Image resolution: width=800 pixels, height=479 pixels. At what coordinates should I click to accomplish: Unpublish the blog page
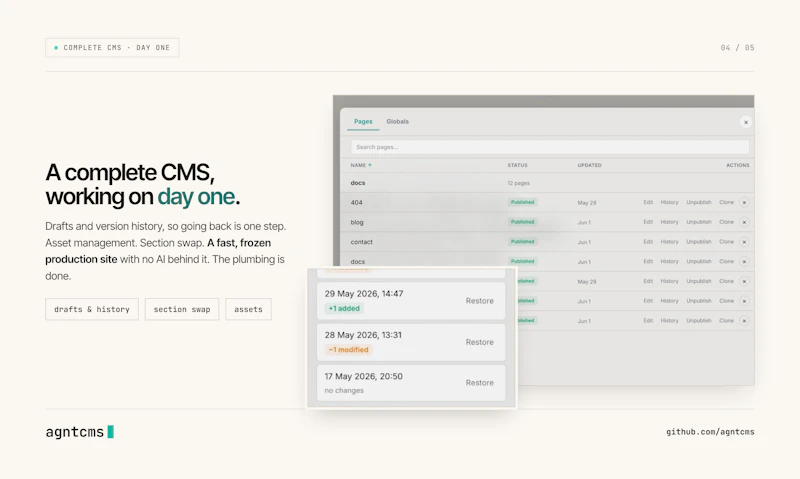pos(698,222)
